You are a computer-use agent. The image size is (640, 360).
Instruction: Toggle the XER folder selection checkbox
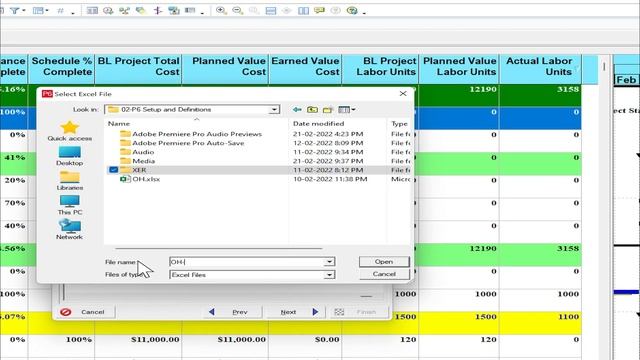tap(113, 170)
